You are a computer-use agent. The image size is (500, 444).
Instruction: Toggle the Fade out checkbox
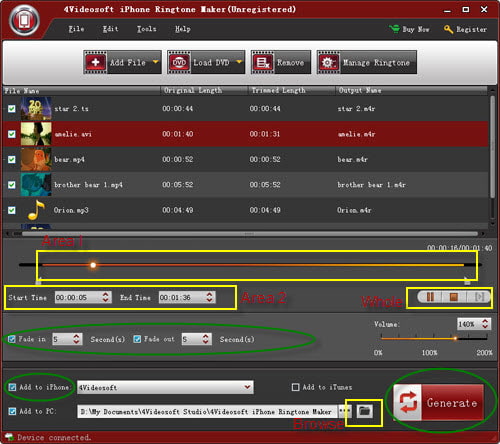pos(137,339)
